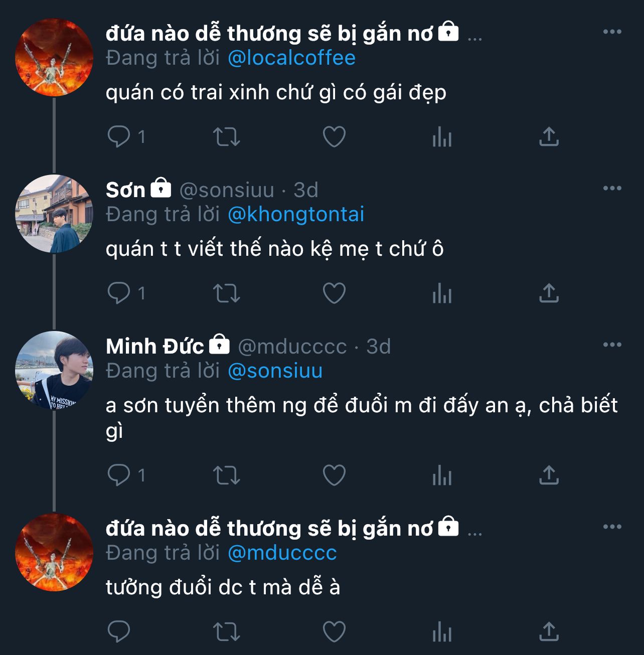View analytics for Minh Đức's tweet

point(442,475)
